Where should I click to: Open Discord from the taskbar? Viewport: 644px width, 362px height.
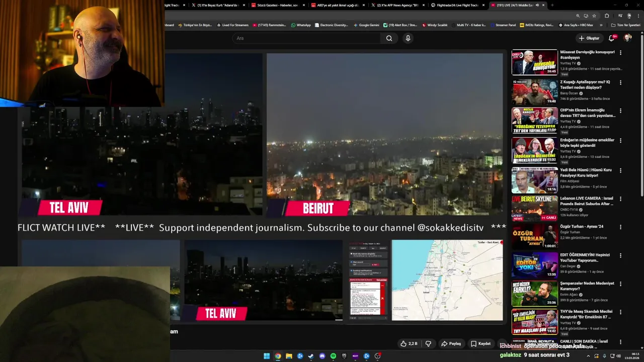323,356
